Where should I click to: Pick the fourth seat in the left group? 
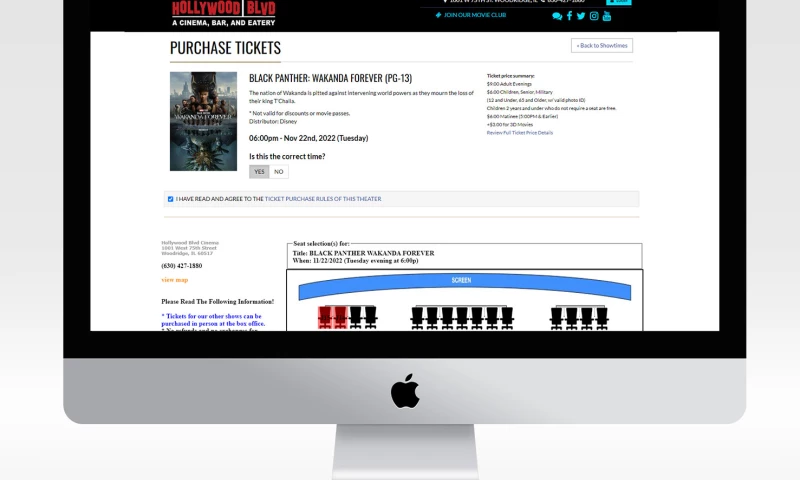370,317
